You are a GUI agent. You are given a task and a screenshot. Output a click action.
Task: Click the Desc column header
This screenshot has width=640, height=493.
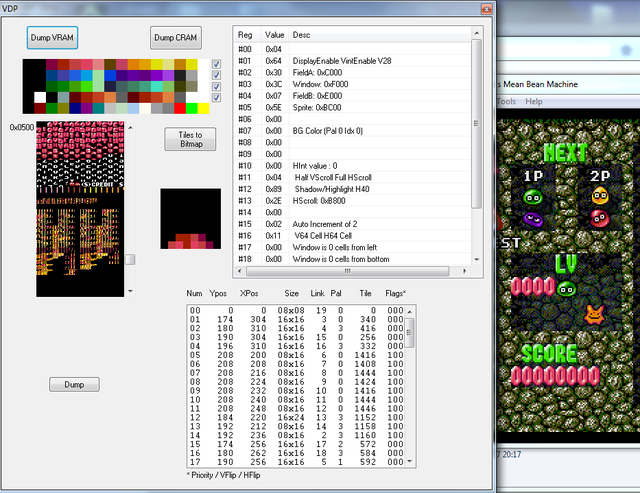click(380, 35)
